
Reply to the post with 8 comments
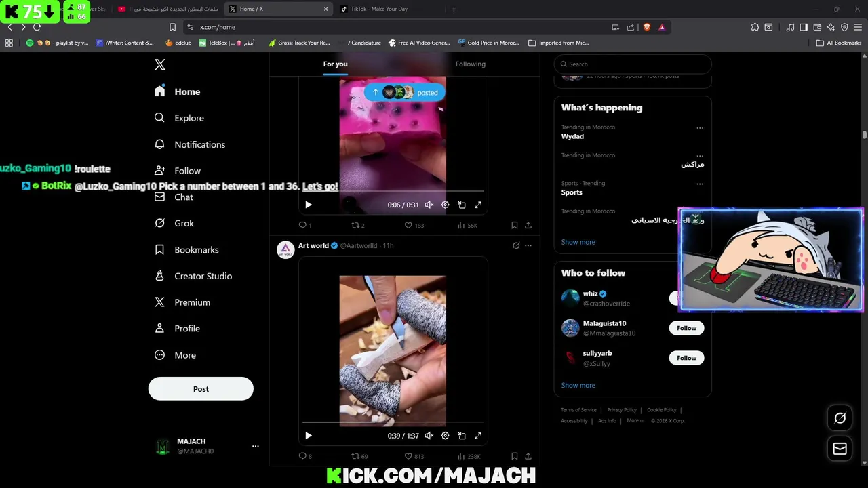tap(305, 456)
